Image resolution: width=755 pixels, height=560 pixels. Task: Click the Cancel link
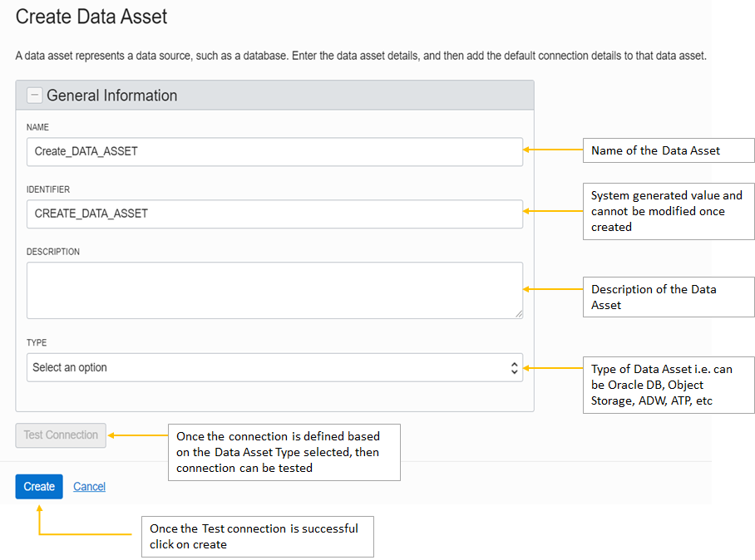[89, 487]
